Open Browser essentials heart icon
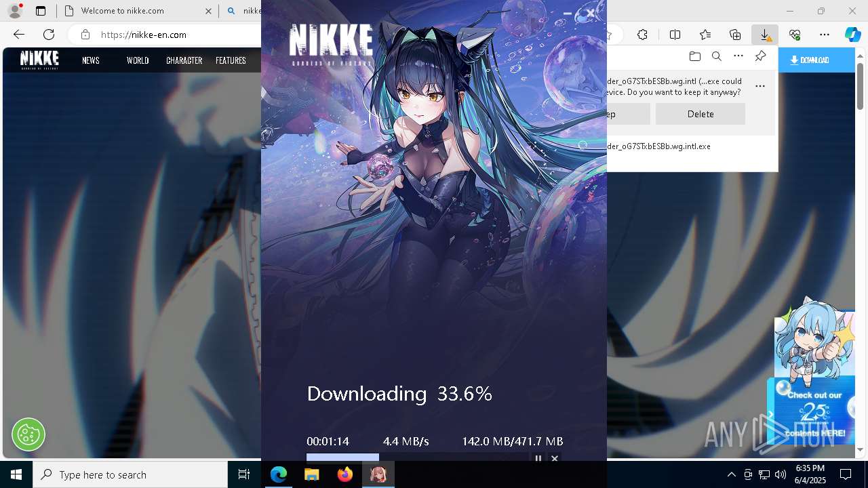The height and width of the screenshot is (488, 868). click(795, 35)
